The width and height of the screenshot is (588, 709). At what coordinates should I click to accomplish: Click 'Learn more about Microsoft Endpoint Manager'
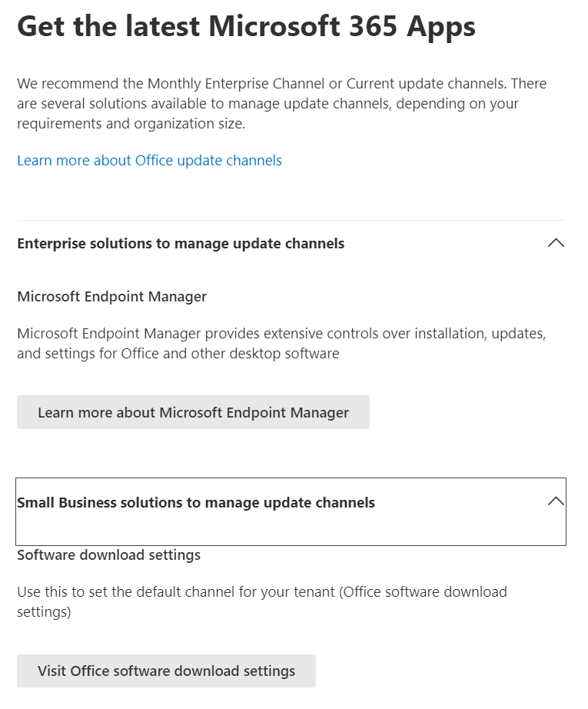point(193,412)
